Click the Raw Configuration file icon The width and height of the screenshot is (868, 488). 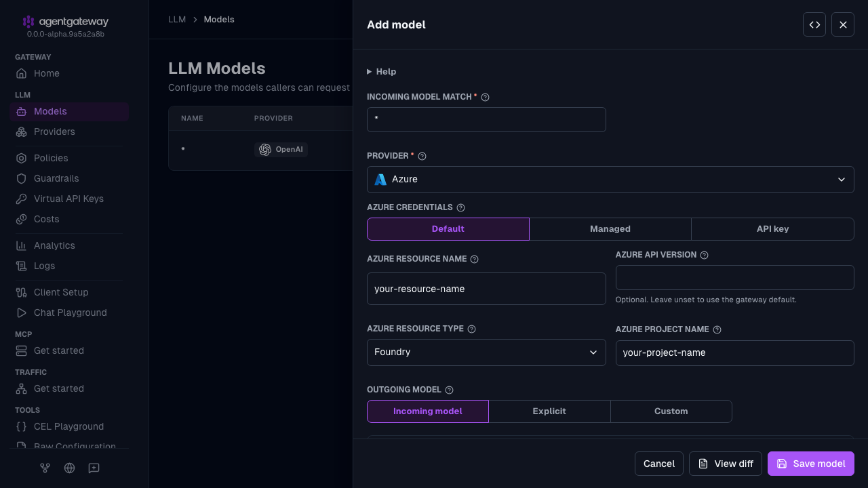[22, 447]
